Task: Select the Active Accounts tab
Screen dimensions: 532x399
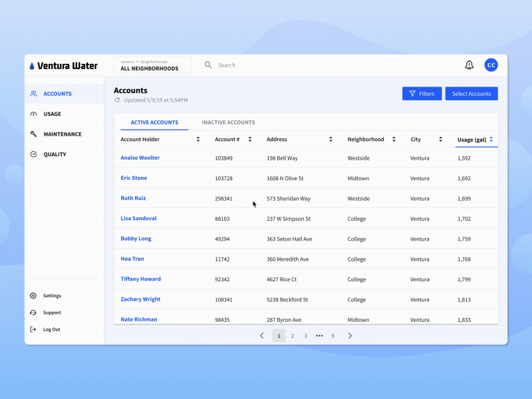Action: click(154, 122)
